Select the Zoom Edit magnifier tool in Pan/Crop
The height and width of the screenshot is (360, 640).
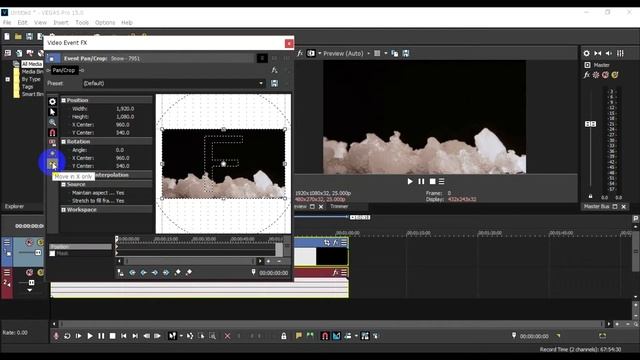click(52, 122)
